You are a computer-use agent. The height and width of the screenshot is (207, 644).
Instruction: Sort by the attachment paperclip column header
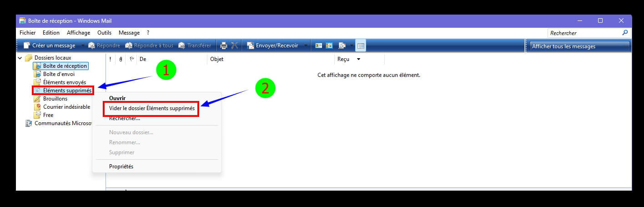[121, 59]
